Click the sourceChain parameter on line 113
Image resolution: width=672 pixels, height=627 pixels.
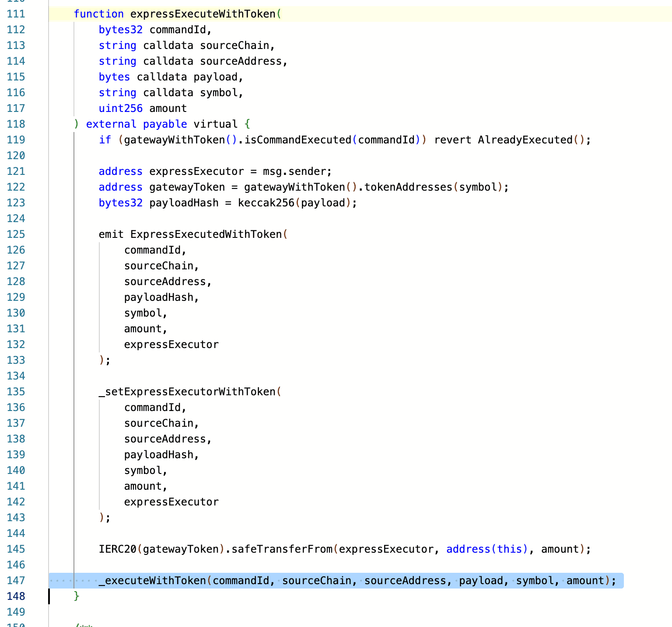coord(234,45)
